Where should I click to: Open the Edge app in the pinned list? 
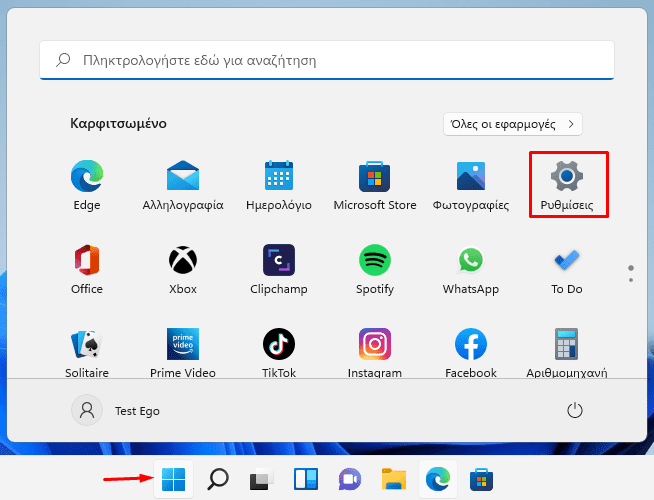click(x=87, y=185)
